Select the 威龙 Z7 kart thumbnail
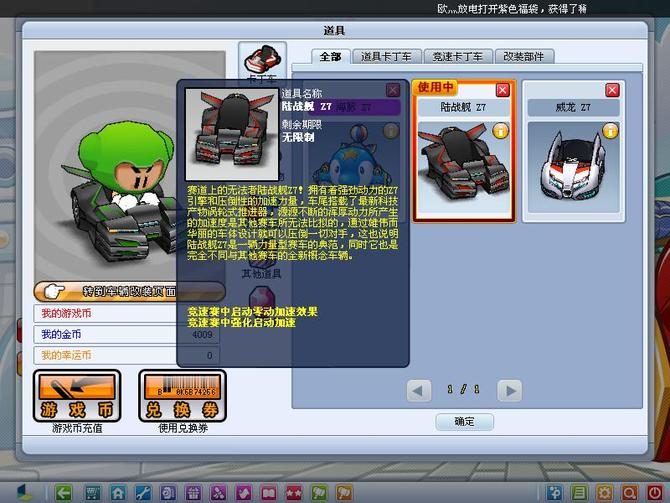The image size is (670, 503). (x=573, y=168)
